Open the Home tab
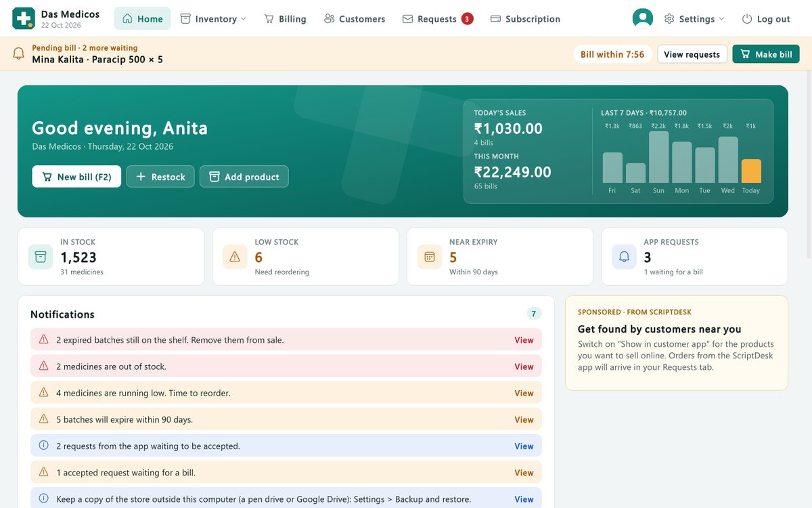812x508 pixels. 142,19
